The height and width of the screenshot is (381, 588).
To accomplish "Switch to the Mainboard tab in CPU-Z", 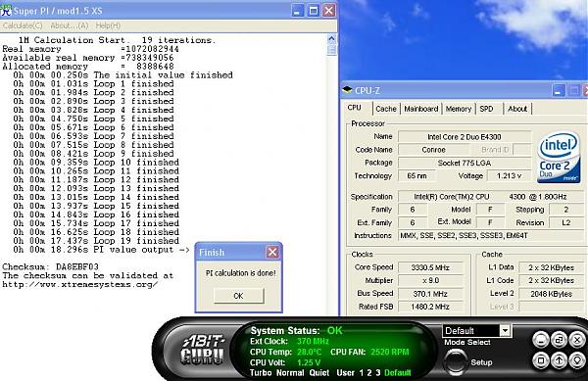I will coord(421,109).
